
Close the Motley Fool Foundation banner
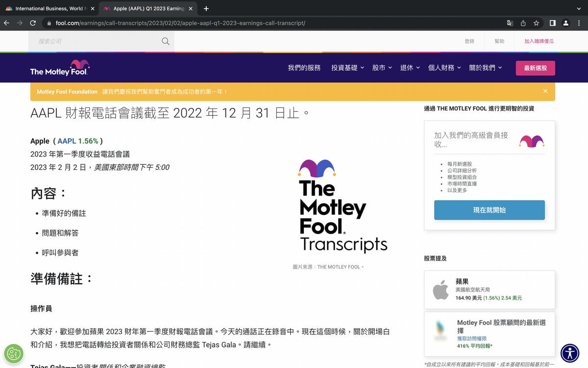point(545,91)
